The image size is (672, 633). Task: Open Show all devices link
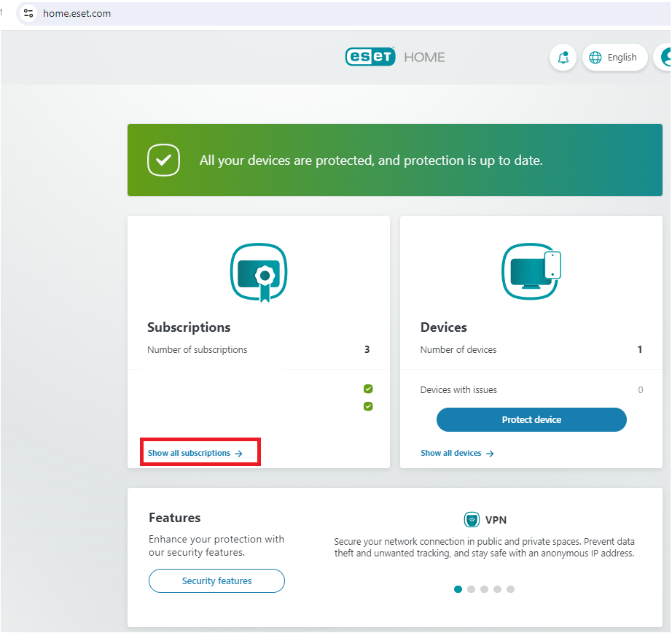coord(457,454)
